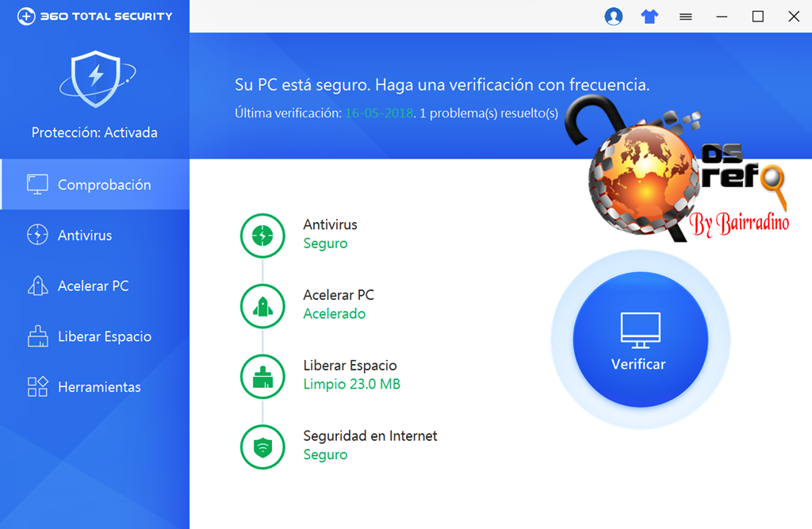Go to Acelerar PC in sidebar
812x529 pixels.
tap(95, 286)
